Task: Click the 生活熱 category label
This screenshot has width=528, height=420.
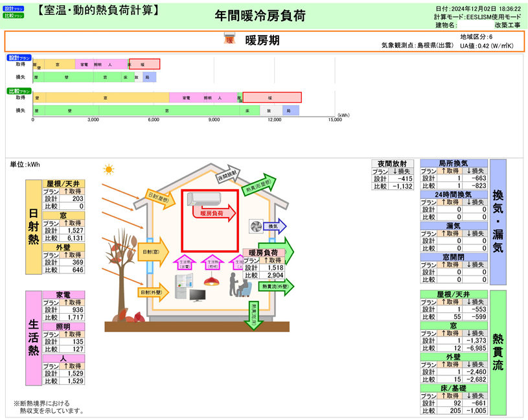Action: click(33, 338)
